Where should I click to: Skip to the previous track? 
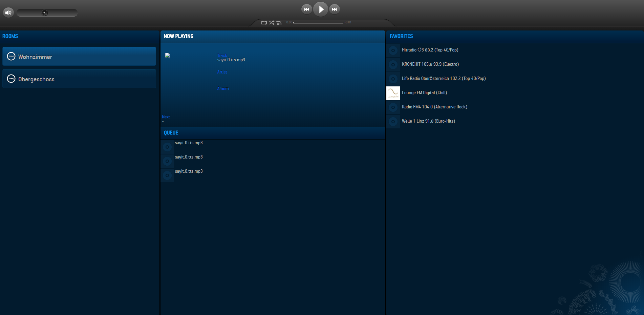306,9
